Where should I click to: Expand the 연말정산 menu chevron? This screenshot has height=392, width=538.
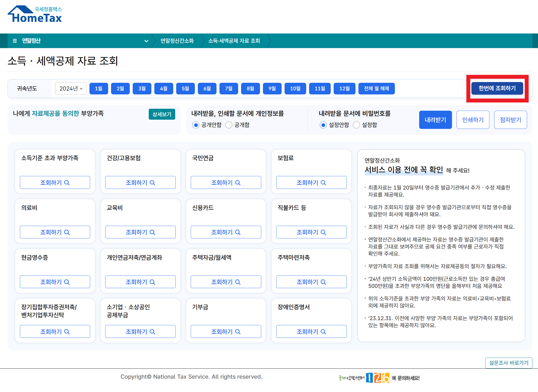click(x=147, y=41)
